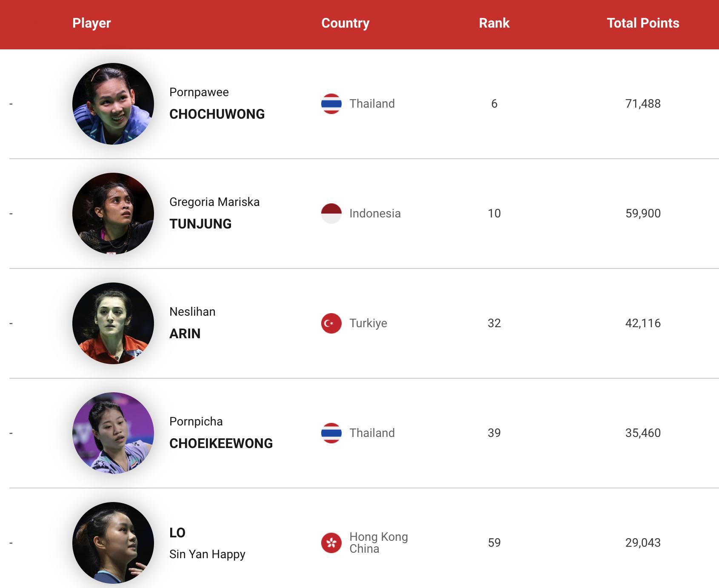Click the 71,488 total points value
719x588 pixels.
642,104
